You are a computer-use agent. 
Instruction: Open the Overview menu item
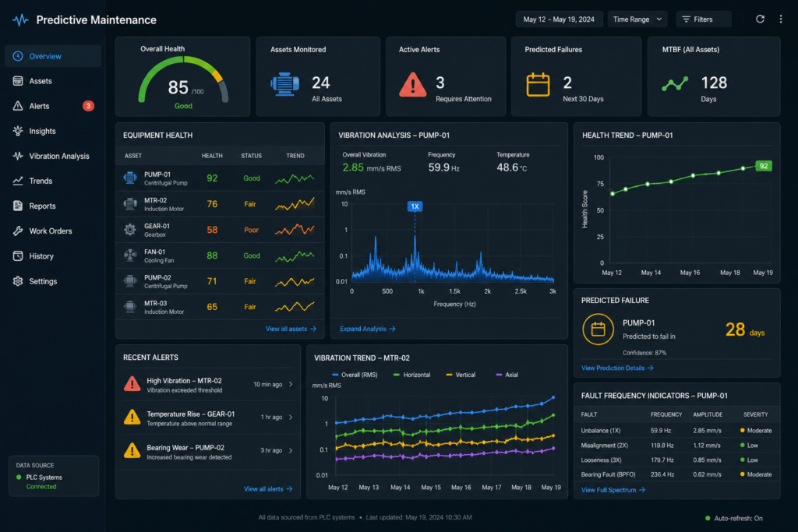point(53,56)
